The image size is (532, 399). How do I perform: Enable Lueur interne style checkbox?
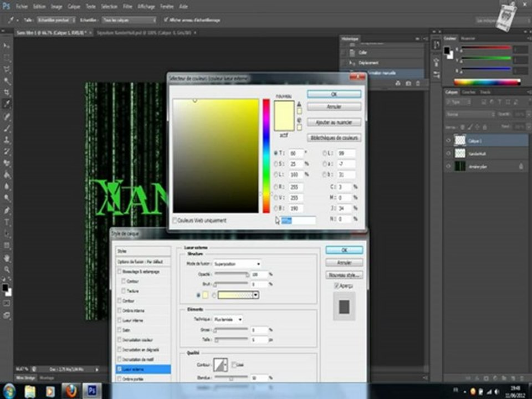point(120,320)
